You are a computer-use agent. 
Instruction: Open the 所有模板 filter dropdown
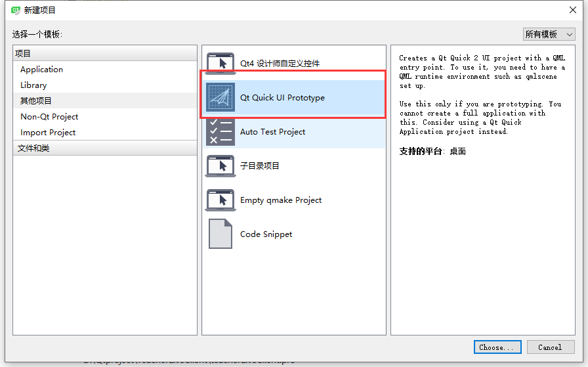click(549, 34)
